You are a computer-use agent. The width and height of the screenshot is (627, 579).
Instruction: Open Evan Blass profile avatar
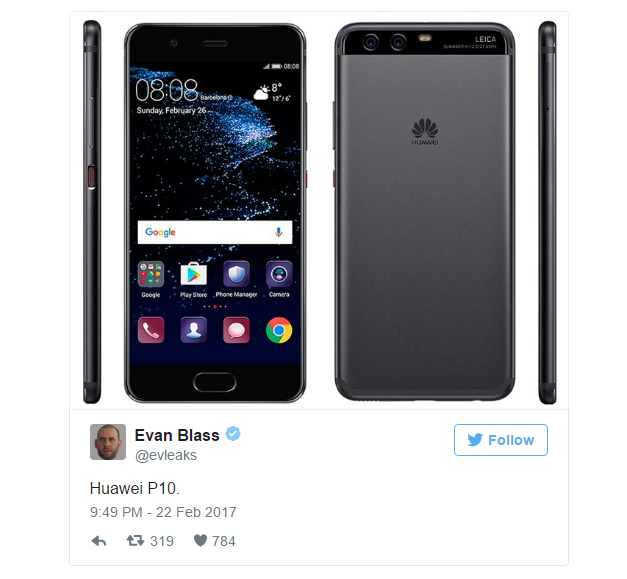coord(108,442)
